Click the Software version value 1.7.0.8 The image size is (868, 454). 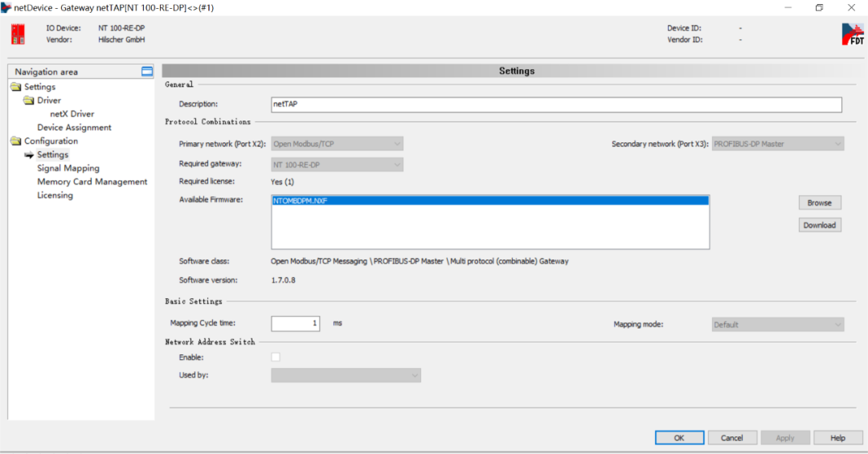click(283, 280)
